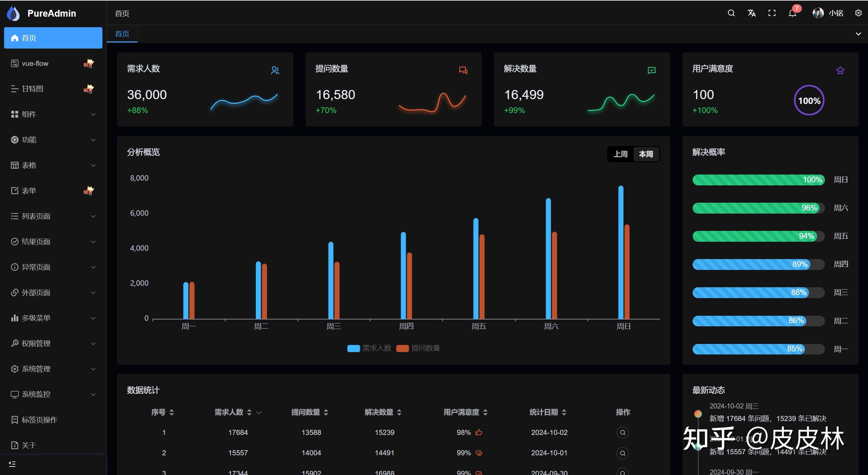Collapse sidebar using bottom-left menu icon

(12, 464)
